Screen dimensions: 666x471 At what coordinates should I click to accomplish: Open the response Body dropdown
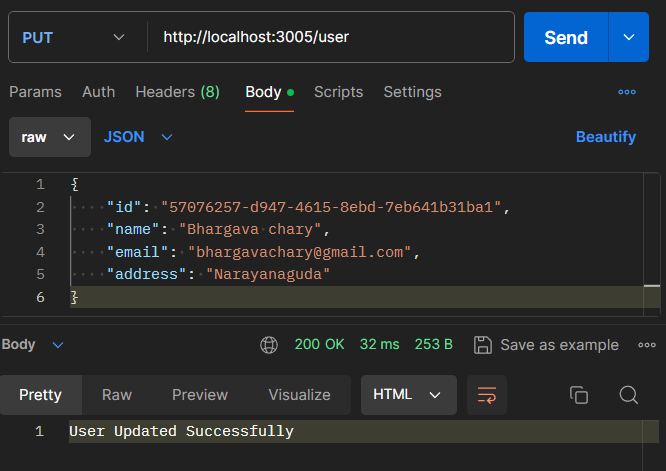pos(33,344)
